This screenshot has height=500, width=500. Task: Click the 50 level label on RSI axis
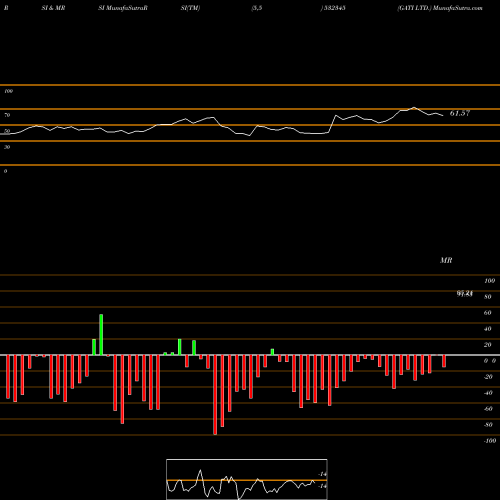pyautogui.click(x=7, y=131)
